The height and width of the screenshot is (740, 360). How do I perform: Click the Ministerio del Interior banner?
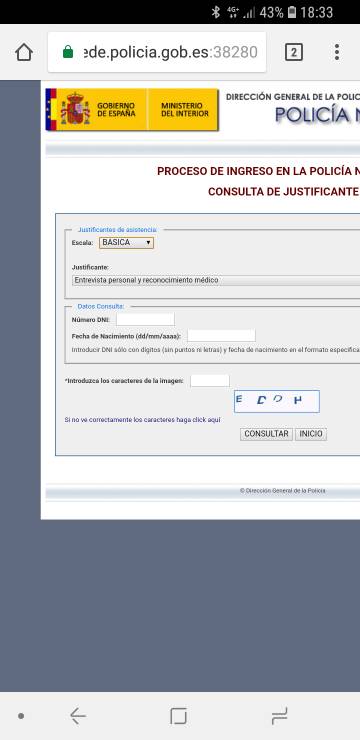(183, 109)
